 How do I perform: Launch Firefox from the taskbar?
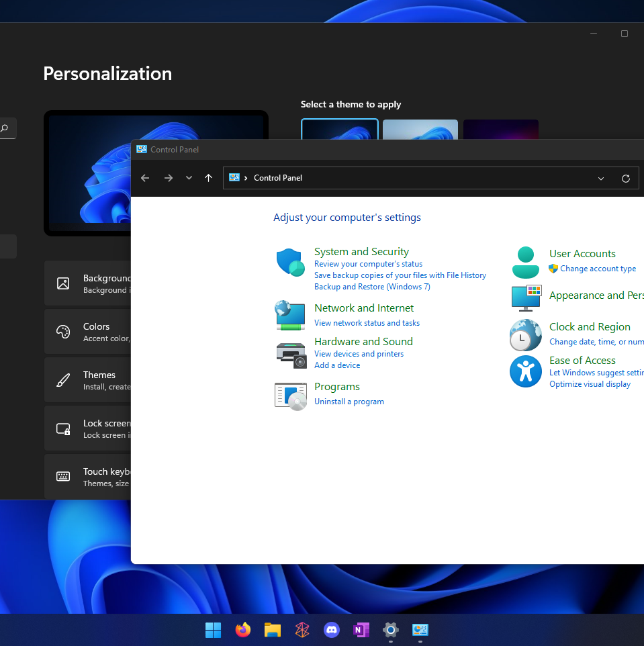click(x=242, y=629)
